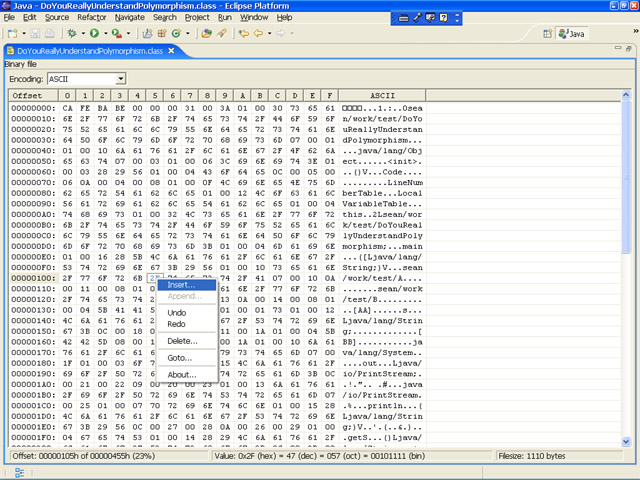Viewport: 640px width, 480px height.
Task: Open the Help menu
Action: point(284,18)
